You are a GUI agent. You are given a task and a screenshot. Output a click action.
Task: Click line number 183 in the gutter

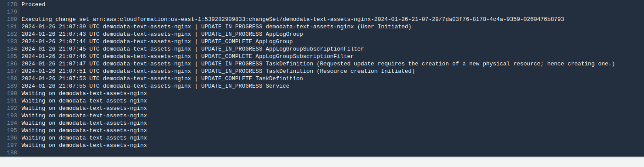point(13,41)
